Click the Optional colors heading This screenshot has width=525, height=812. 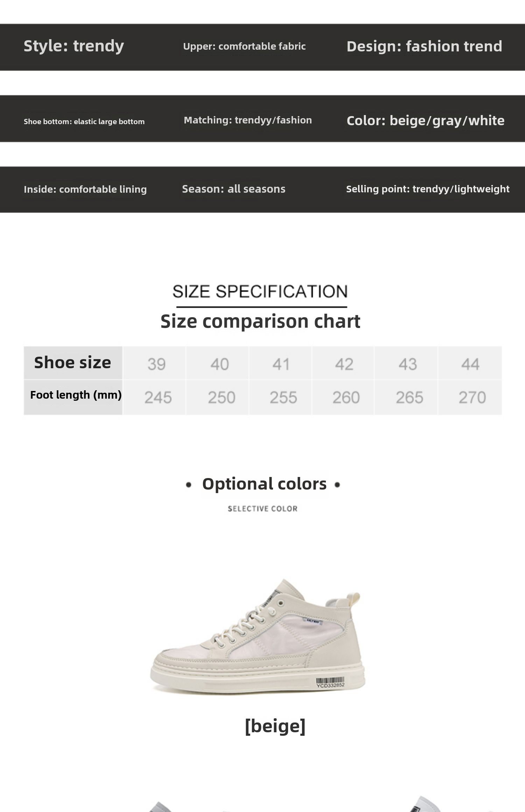tap(264, 484)
